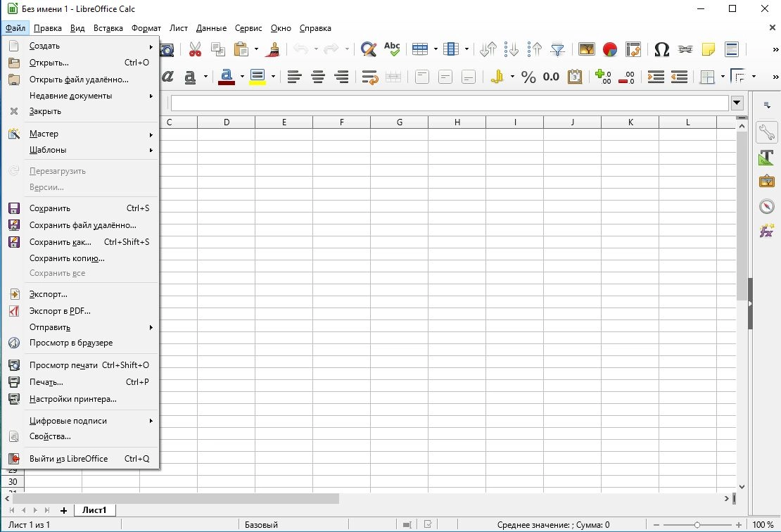
Task: Click the zoom slider handle
Action: coord(697,525)
